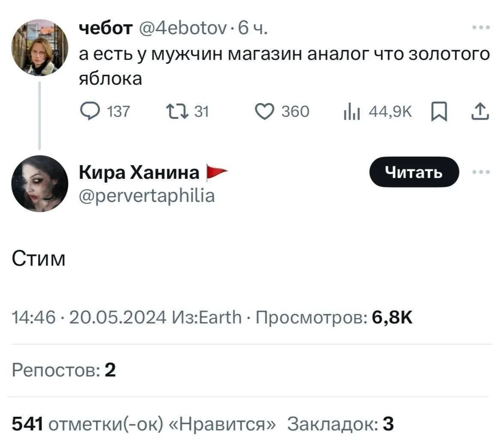The image size is (504, 445).
Task: Click the @pervertaphilia handle
Action: point(147,196)
